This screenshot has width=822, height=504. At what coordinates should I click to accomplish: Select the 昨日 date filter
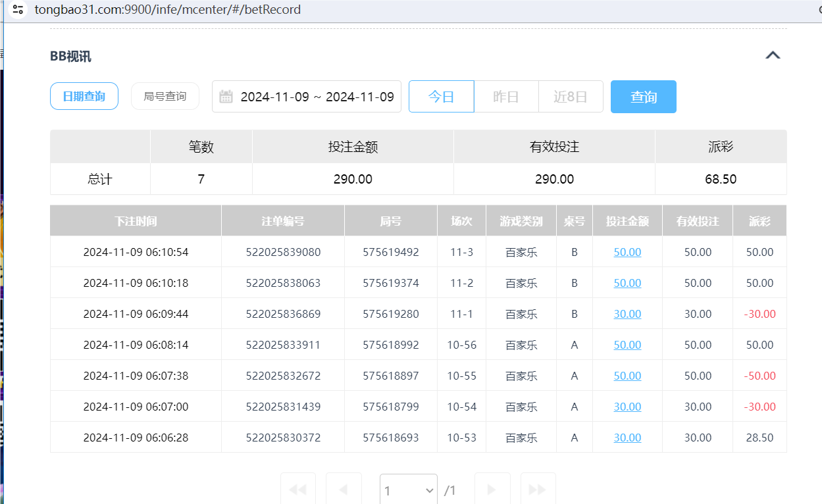coord(506,96)
